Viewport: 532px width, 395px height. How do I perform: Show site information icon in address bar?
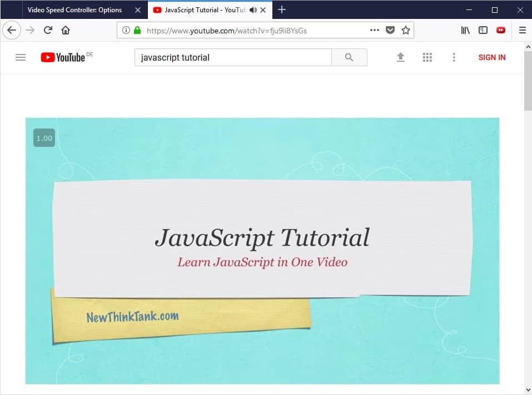pos(126,30)
